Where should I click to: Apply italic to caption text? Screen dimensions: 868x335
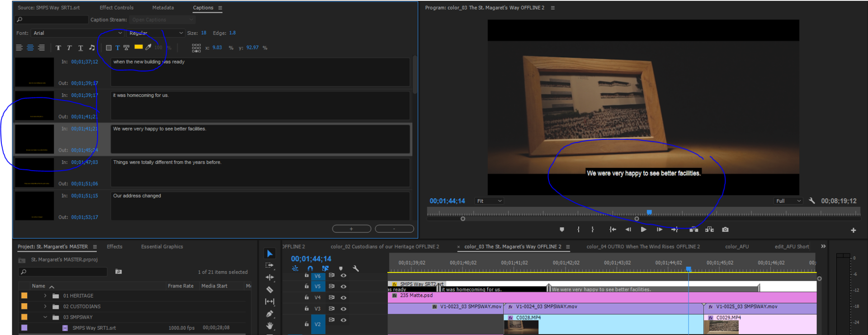(x=69, y=48)
